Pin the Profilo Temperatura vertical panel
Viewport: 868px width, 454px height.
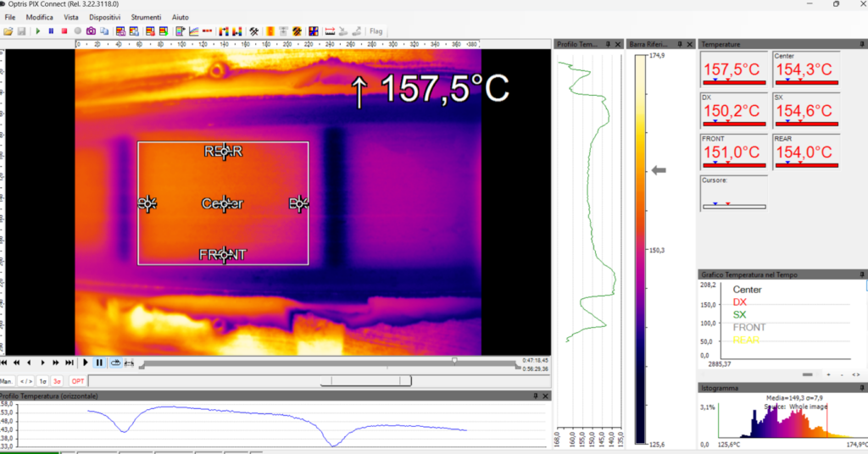[608, 44]
